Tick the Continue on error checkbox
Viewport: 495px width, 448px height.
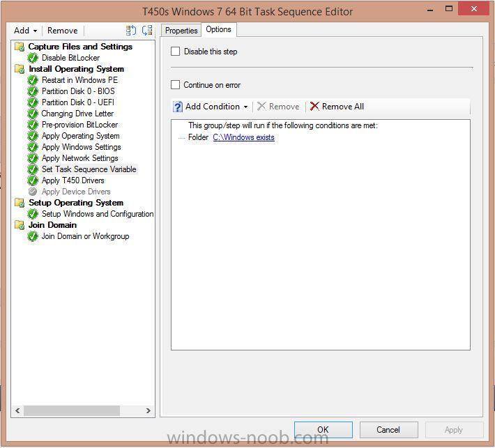click(x=175, y=84)
